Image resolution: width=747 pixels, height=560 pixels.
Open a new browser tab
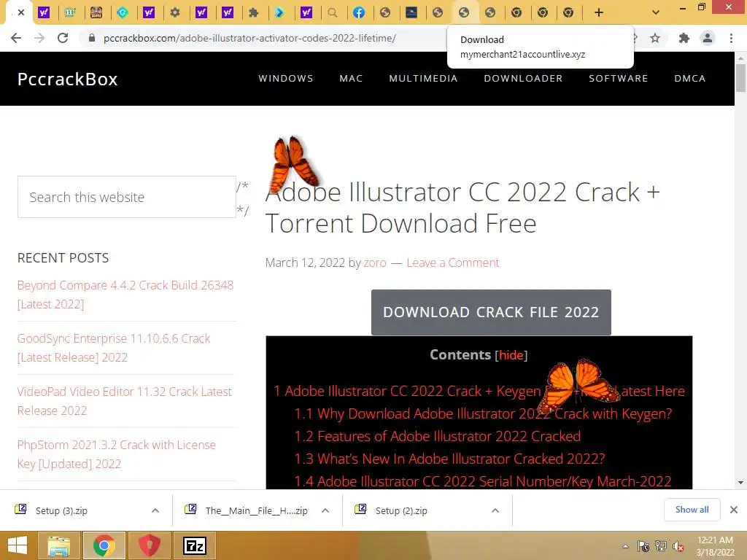pyautogui.click(x=599, y=12)
